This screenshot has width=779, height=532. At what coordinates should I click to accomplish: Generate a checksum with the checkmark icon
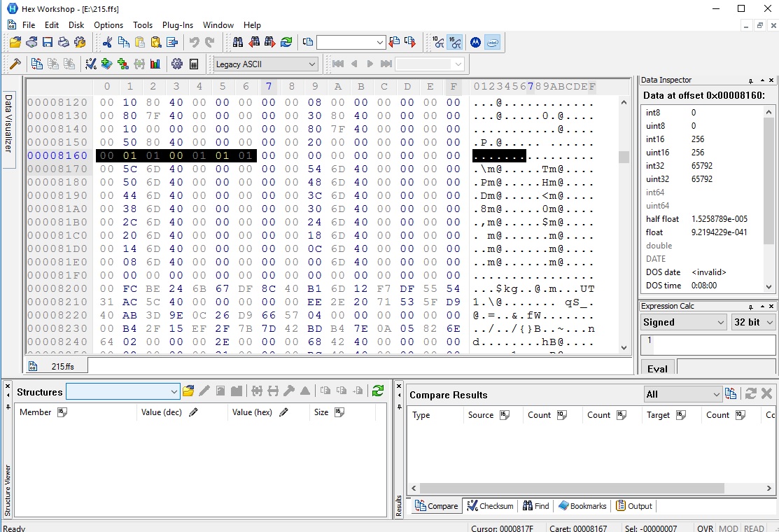[90, 64]
